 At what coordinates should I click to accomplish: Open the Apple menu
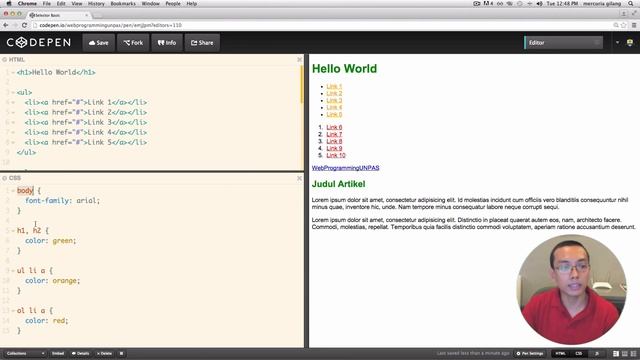(x=9, y=3)
